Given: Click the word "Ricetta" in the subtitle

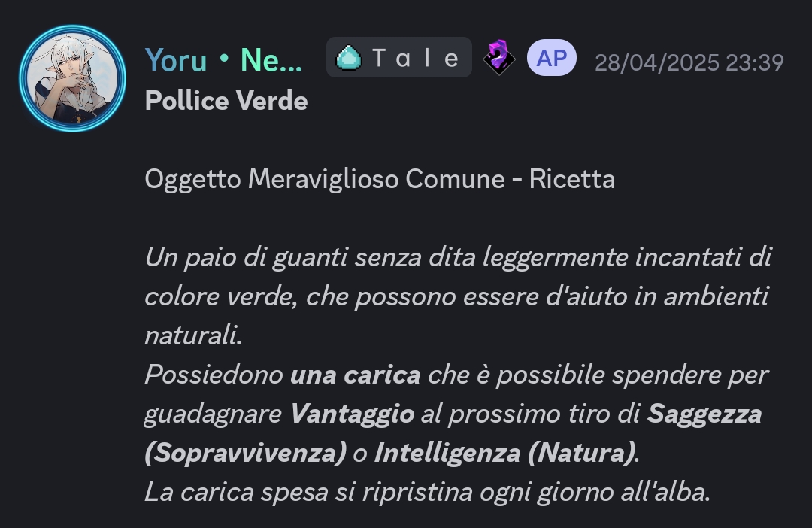Looking at the screenshot, I should [571, 179].
